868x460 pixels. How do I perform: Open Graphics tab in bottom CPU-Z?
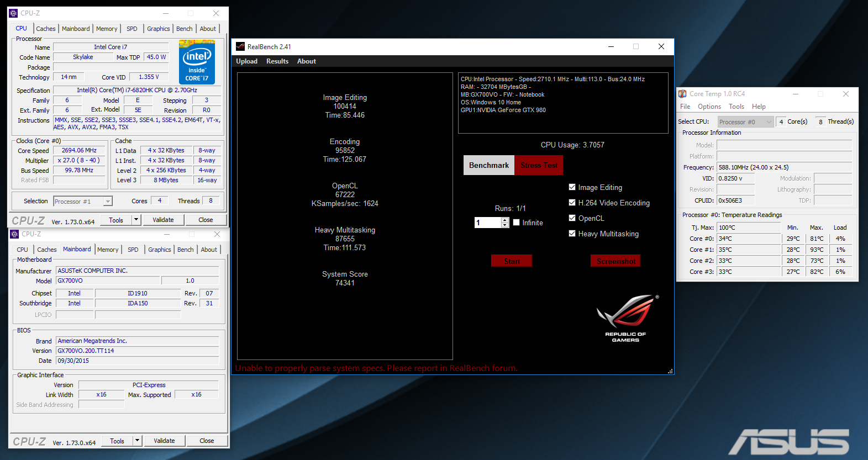(x=160, y=250)
